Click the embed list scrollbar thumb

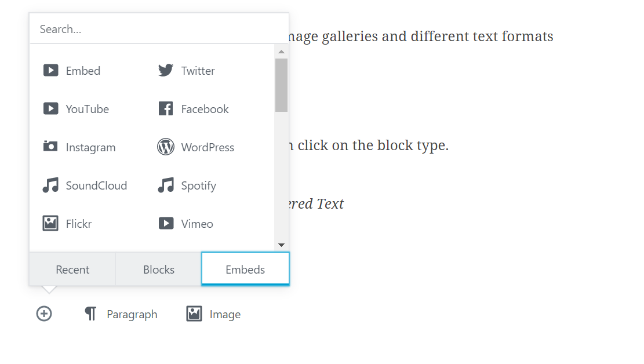click(x=281, y=85)
